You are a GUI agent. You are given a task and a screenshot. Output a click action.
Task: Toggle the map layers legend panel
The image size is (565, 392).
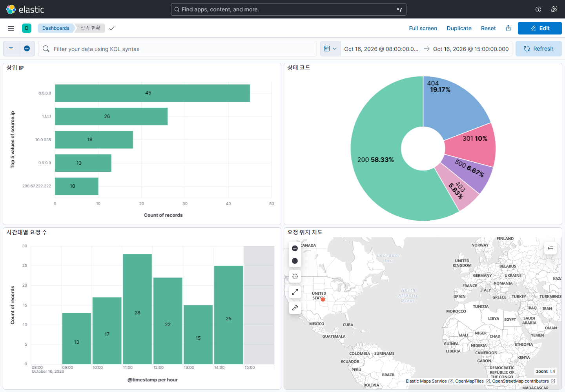click(550, 249)
